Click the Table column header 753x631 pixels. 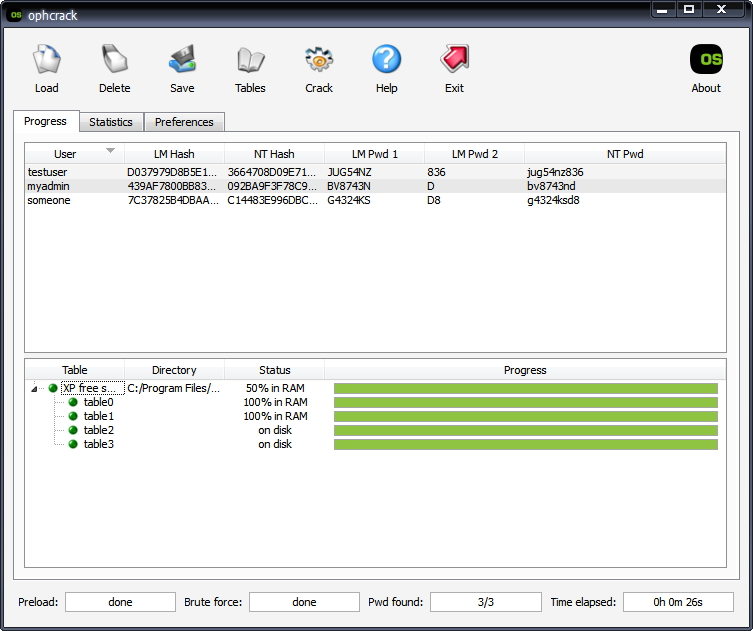[x=75, y=370]
